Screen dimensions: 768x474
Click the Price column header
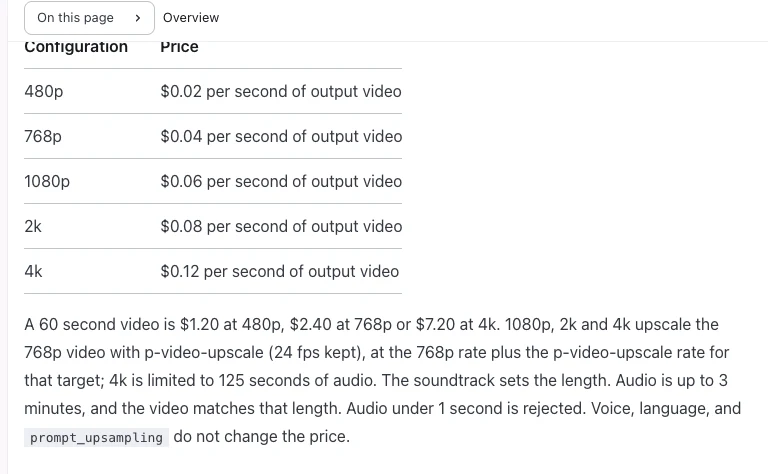pyautogui.click(x=179, y=47)
